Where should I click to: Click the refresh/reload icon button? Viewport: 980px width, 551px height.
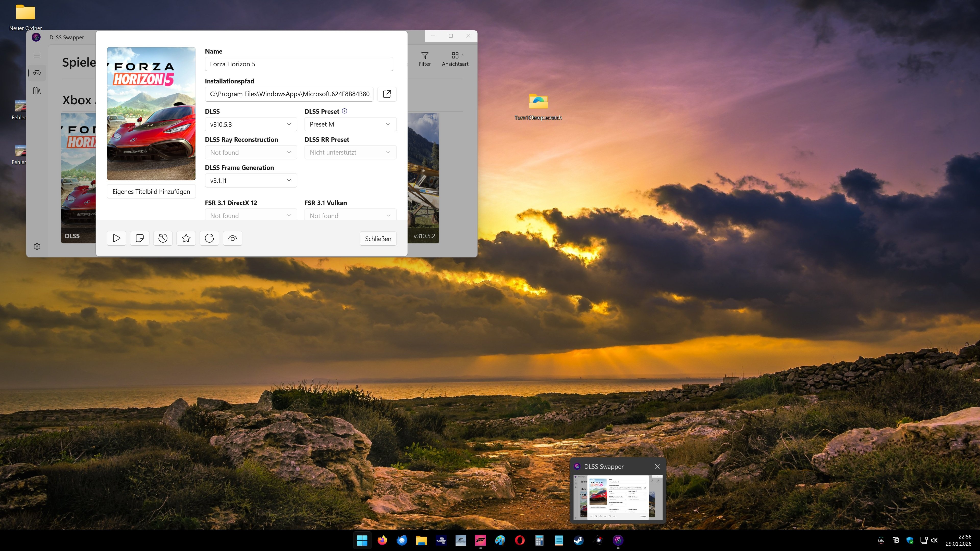(x=209, y=239)
